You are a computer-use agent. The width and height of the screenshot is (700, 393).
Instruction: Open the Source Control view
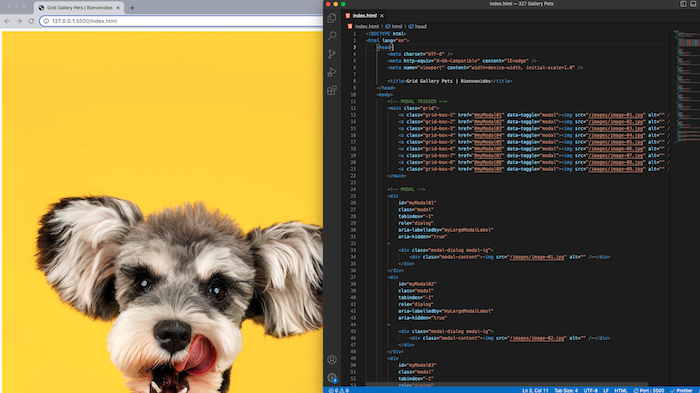(x=332, y=54)
